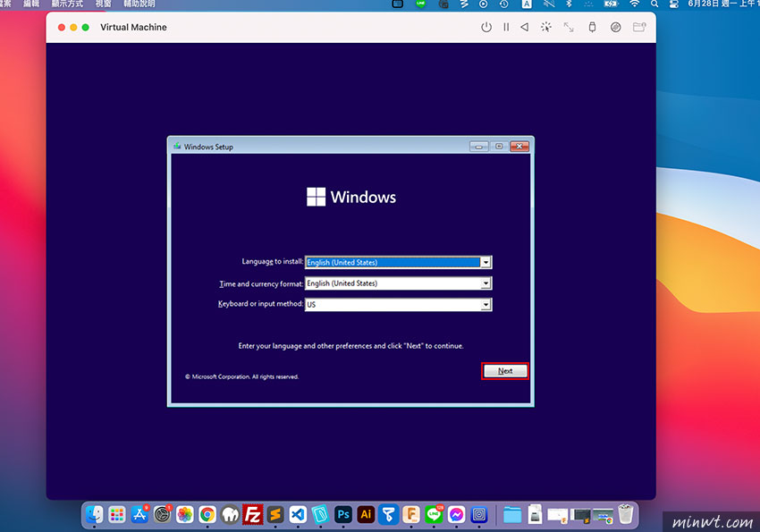Click the red close button of Virtual Machine
Image resolution: width=760 pixels, height=532 pixels.
point(62,27)
